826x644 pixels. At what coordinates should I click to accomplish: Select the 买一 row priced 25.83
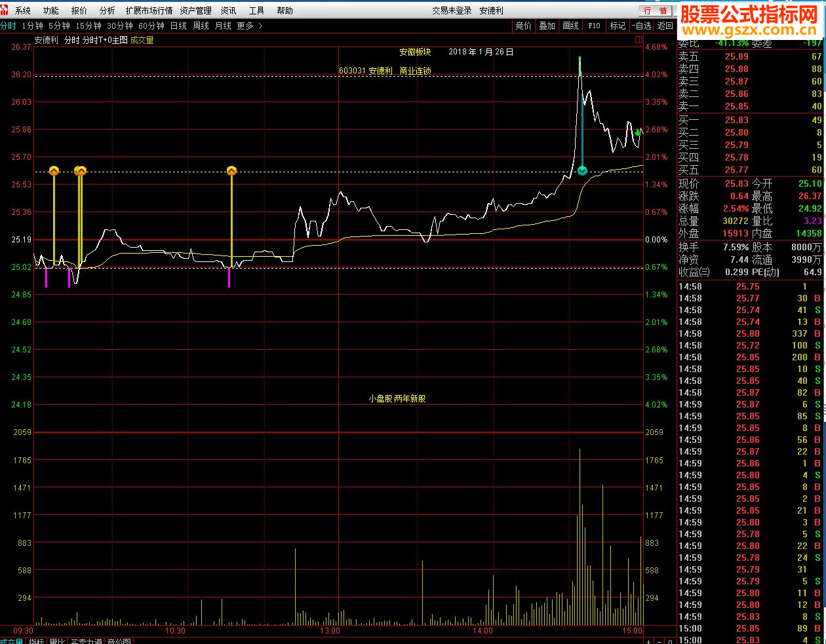[751, 120]
